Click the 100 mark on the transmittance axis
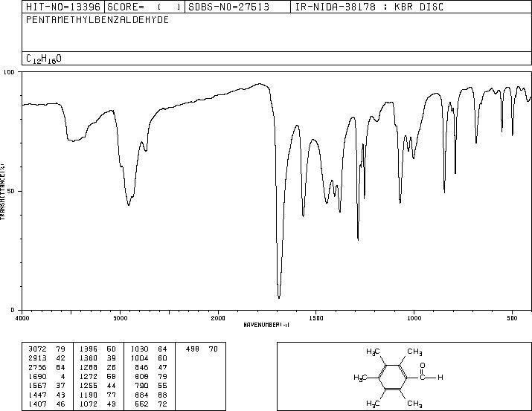This screenshot has height=411, width=532. (x=9, y=72)
